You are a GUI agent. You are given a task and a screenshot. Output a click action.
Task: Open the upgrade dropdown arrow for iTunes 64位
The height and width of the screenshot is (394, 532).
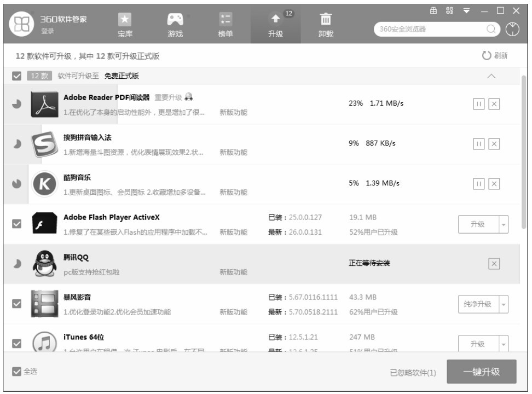click(504, 344)
